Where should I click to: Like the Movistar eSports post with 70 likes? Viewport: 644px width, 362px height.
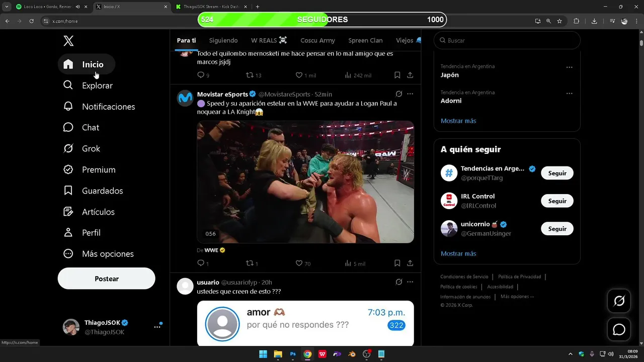[299, 263]
